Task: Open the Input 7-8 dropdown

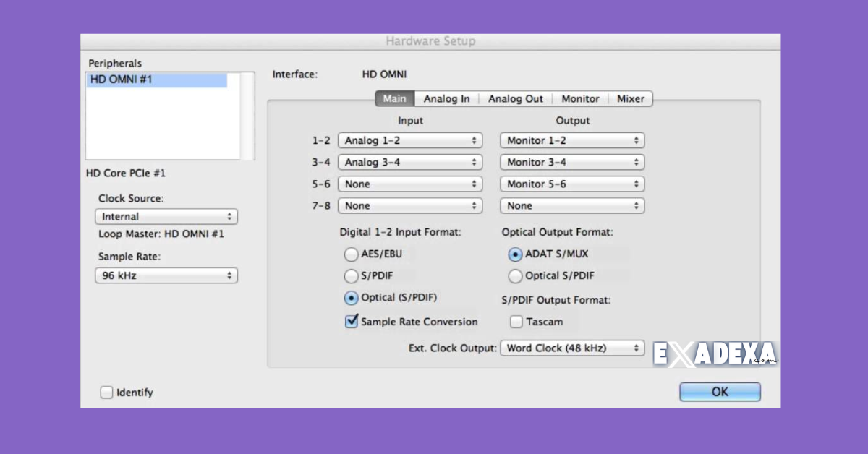Action: tap(409, 205)
